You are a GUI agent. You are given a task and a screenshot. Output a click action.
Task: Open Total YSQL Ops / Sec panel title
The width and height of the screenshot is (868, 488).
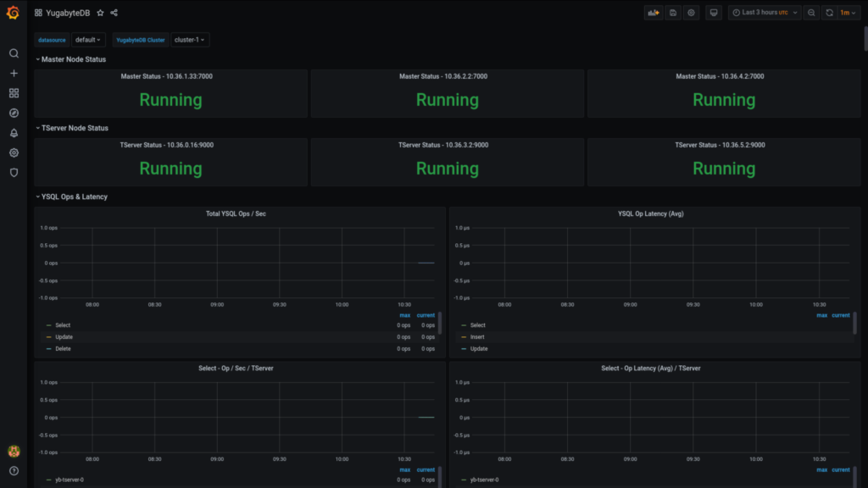pyautogui.click(x=236, y=213)
